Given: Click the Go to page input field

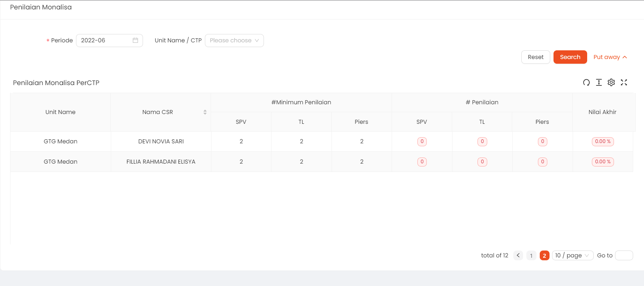Looking at the screenshot, I should tap(624, 255).
